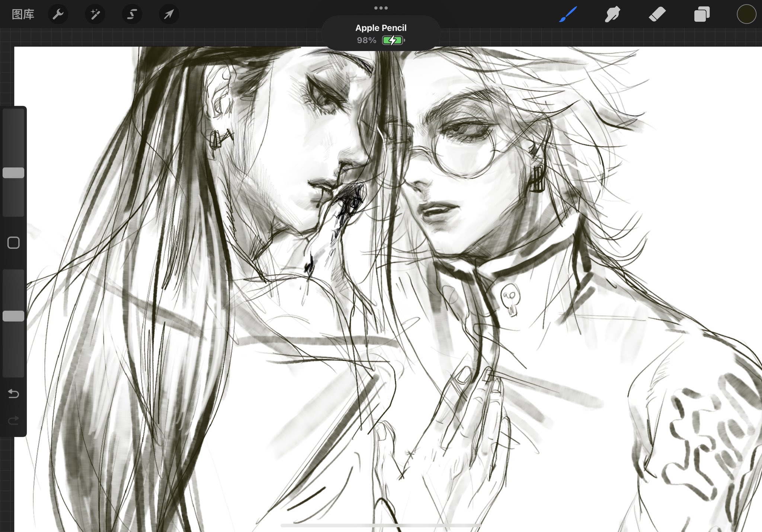The width and height of the screenshot is (762, 532).
Task: Open the Actions wrench menu
Action: [x=58, y=15]
